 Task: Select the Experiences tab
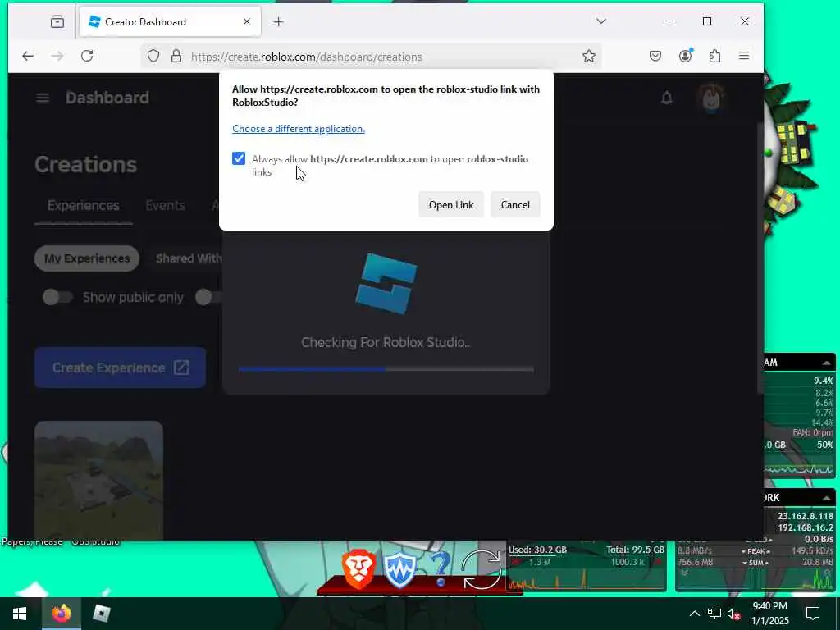click(84, 206)
